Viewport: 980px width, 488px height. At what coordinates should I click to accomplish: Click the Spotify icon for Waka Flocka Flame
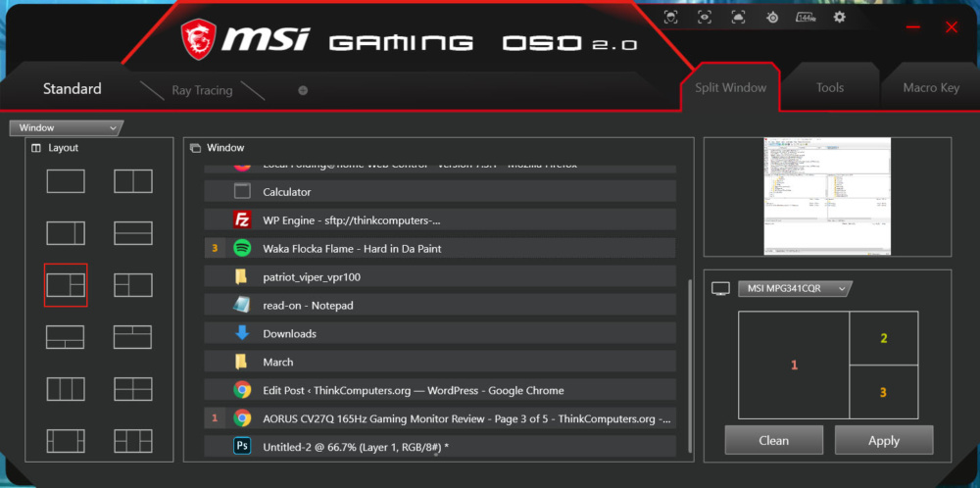coord(242,248)
